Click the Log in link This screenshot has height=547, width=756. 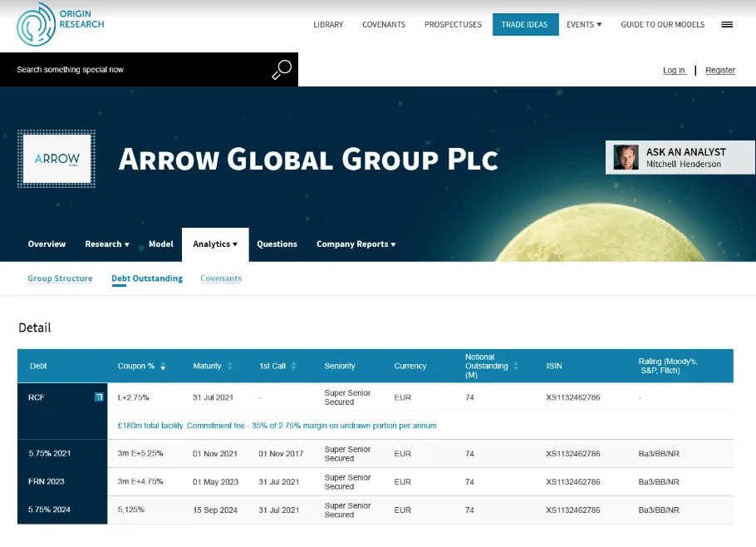click(674, 71)
